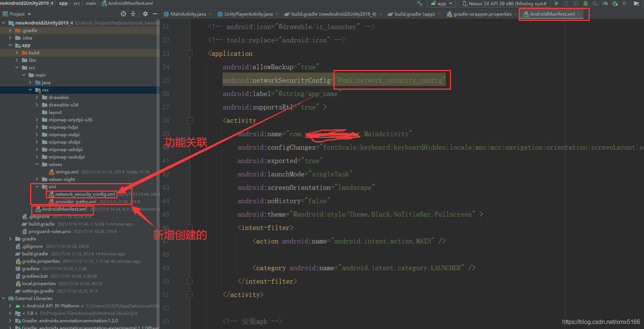Click the Stop square icon
Viewport: 644px width, 329px height.
coord(624,3)
